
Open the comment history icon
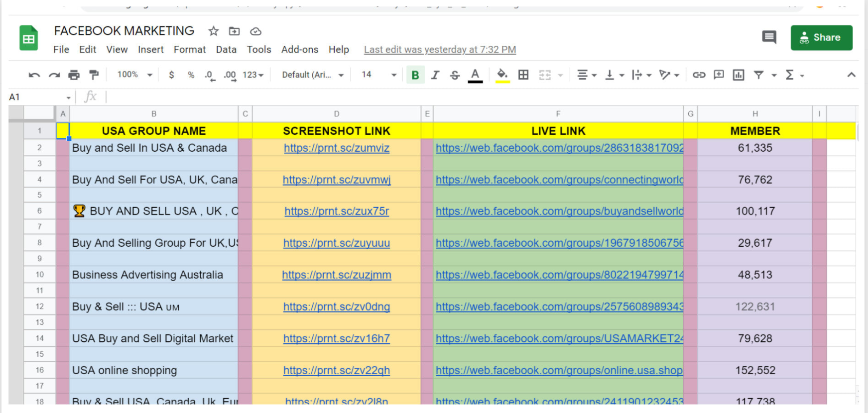pyautogui.click(x=769, y=37)
